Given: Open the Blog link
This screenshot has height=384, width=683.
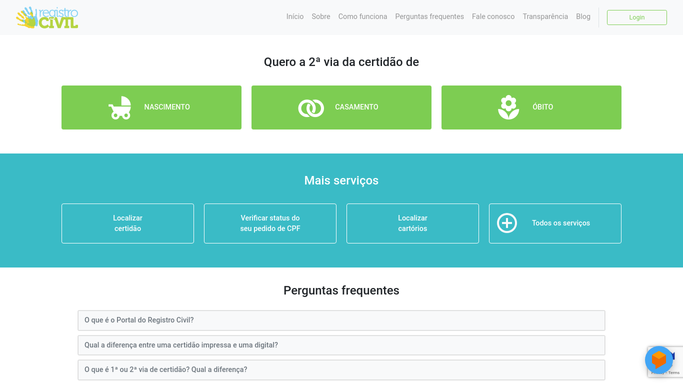Looking at the screenshot, I should 583,17.
